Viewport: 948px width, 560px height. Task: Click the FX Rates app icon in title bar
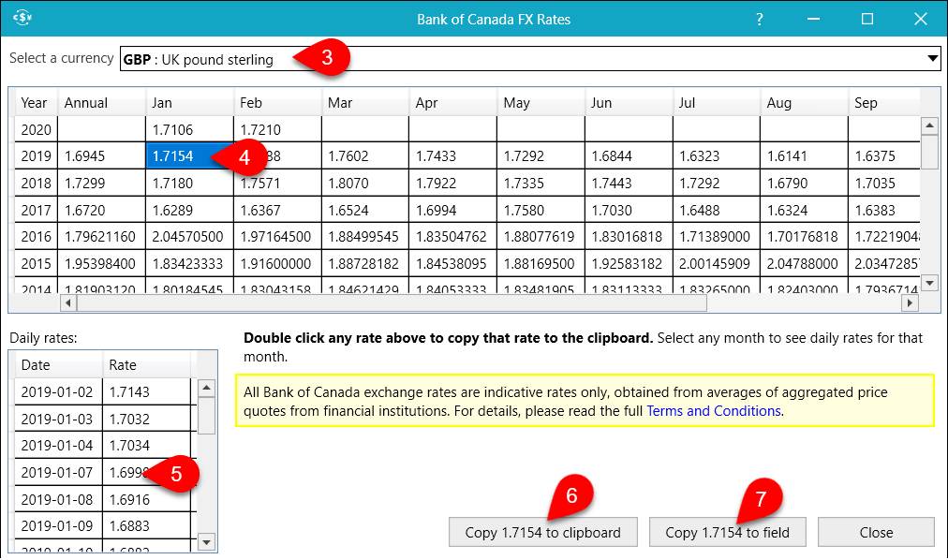pyautogui.click(x=22, y=18)
